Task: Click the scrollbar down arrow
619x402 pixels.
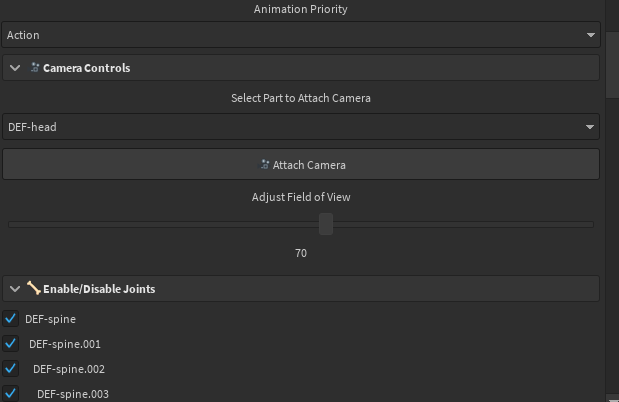Action: tap(612, 398)
